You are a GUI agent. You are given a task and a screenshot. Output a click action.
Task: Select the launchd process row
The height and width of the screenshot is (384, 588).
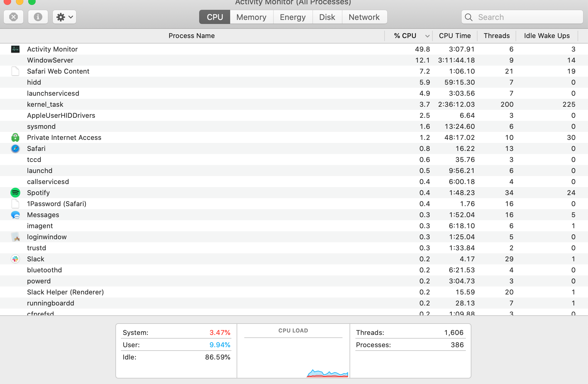(x=294, y=171)
